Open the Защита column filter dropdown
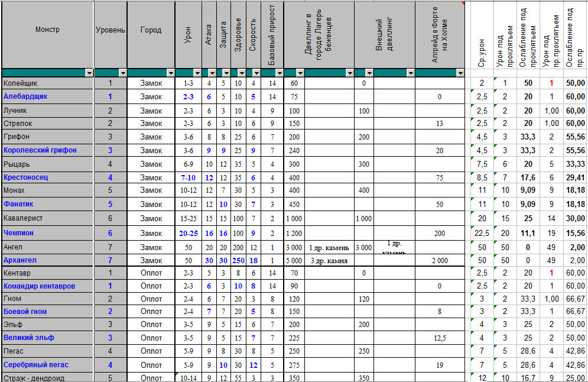The width and height of the screenshot is (588, 382). [226, 73]
